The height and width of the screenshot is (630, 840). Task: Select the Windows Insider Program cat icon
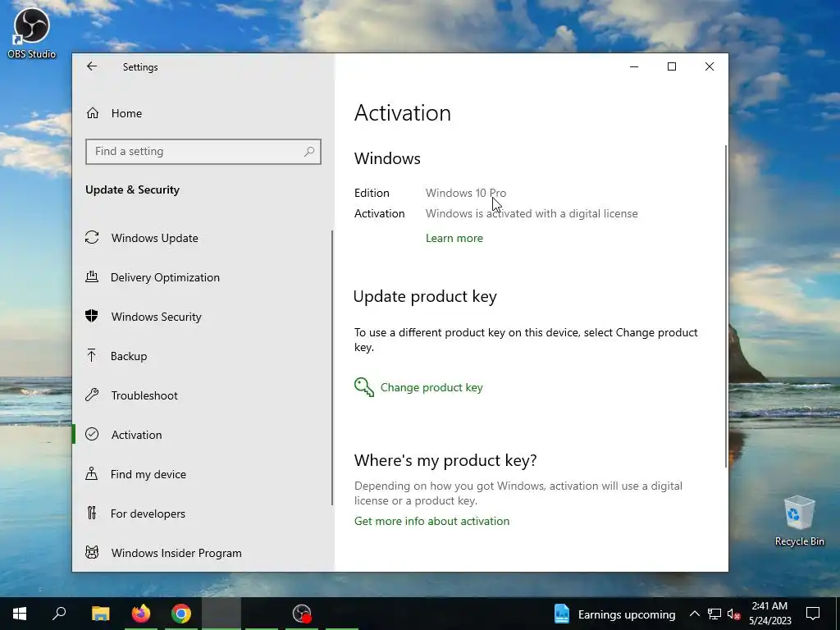pyautogui.click(x=92, y=552)
